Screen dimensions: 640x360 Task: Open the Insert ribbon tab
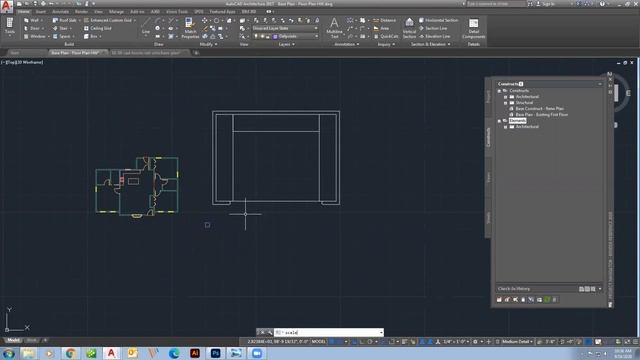[x=41, y=11]
